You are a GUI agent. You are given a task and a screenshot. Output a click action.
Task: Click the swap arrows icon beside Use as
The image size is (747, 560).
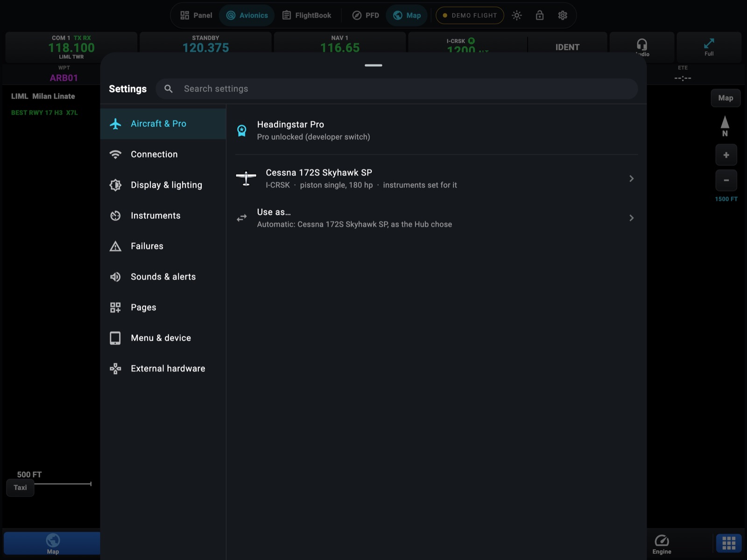coord(241,218)
